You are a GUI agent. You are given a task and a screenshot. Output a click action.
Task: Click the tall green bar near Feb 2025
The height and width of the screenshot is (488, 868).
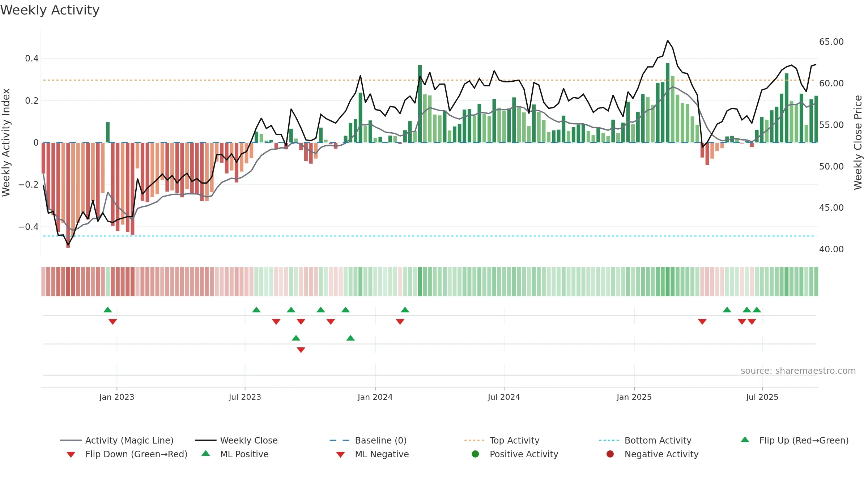tap(668, 103)
